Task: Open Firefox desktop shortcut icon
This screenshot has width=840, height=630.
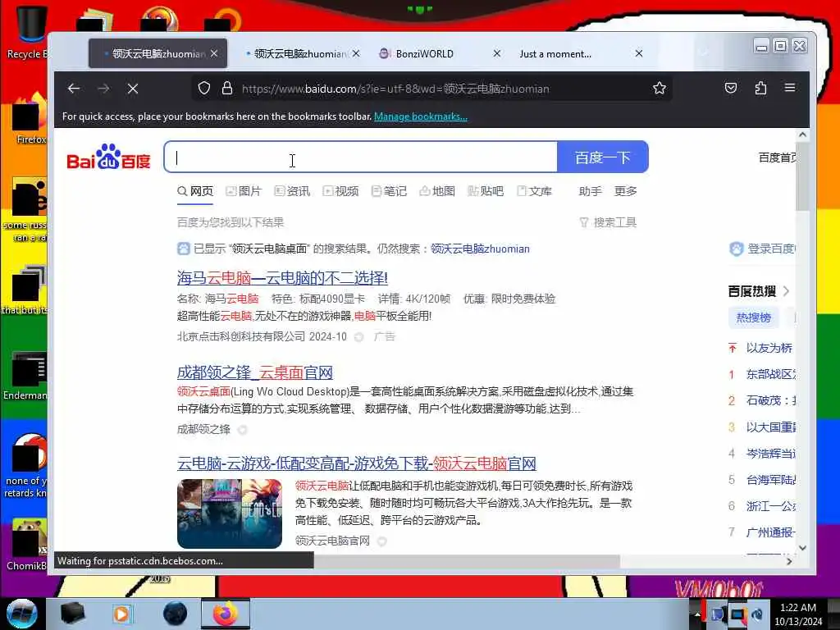Action: coord(28,118)
